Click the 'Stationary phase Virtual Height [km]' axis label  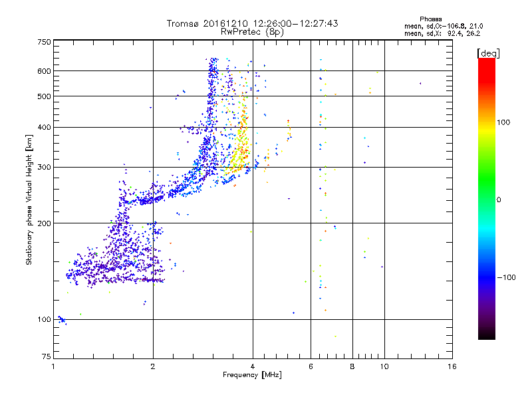click(x=29, y=200)
